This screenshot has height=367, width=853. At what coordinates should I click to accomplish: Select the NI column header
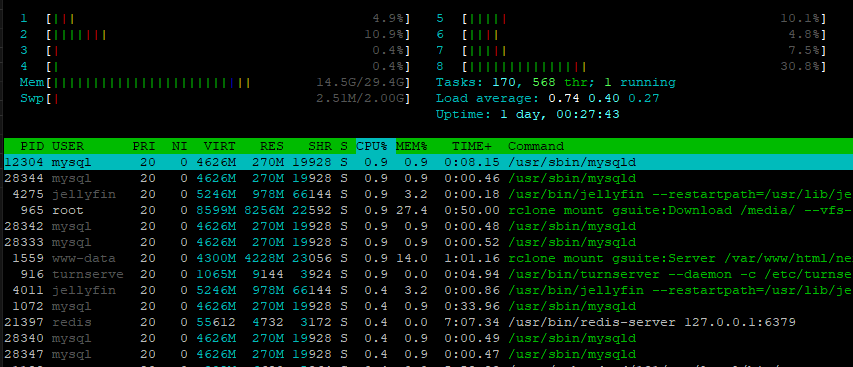click(180, 146)
